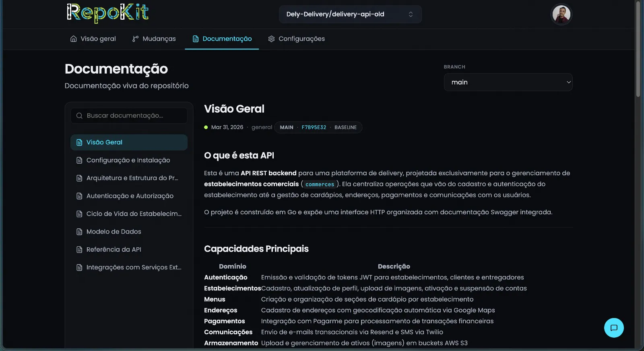644x351 pixels.
Task: Click the file icon next to Referência da API
Action: (x=79, y=249)
